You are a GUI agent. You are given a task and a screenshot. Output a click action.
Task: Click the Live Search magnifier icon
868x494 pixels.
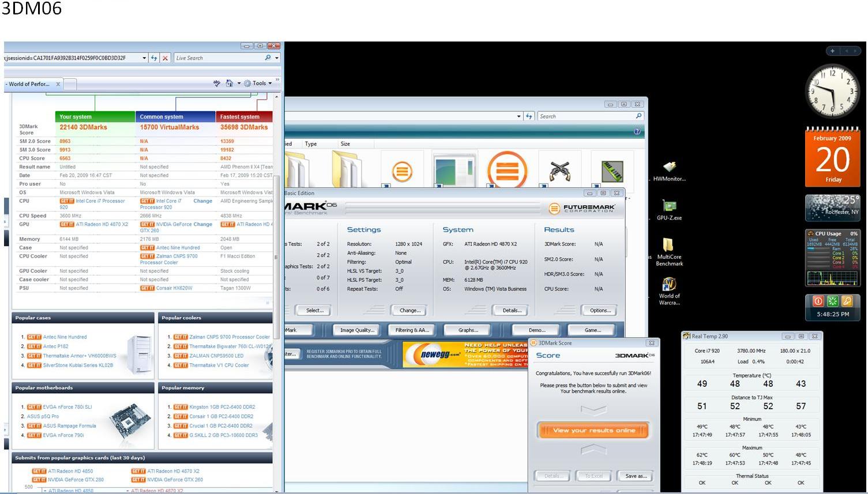click(268, 58)
